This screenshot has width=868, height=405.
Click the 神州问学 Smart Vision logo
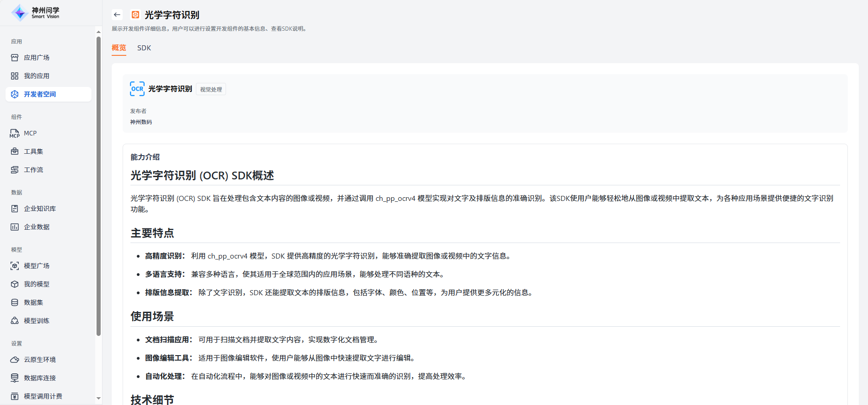click(36, 13)
